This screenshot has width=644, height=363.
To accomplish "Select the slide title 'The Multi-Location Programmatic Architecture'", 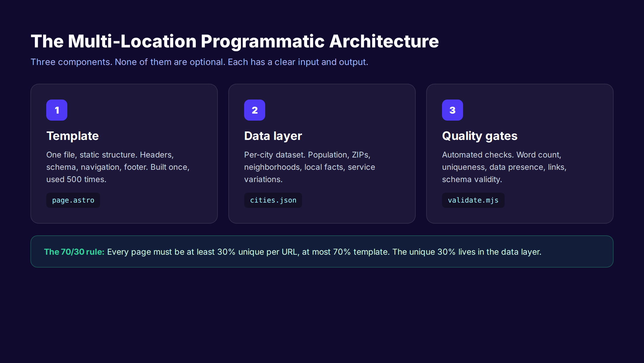I will (235, 41).
